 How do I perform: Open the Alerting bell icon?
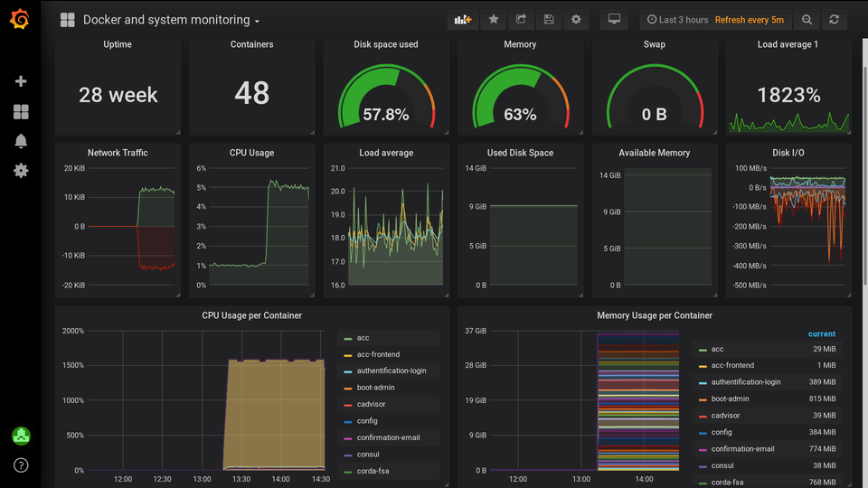pyautogui.click(x=21, y=141)
